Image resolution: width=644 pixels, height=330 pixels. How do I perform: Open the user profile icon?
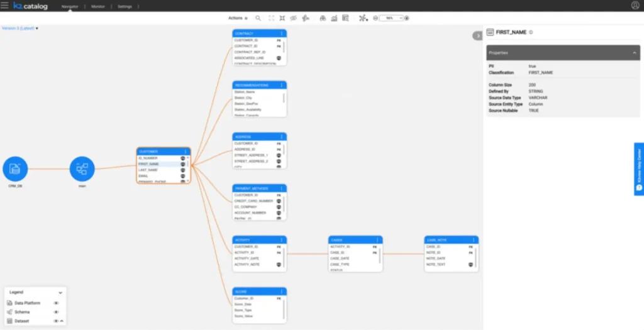635,6
